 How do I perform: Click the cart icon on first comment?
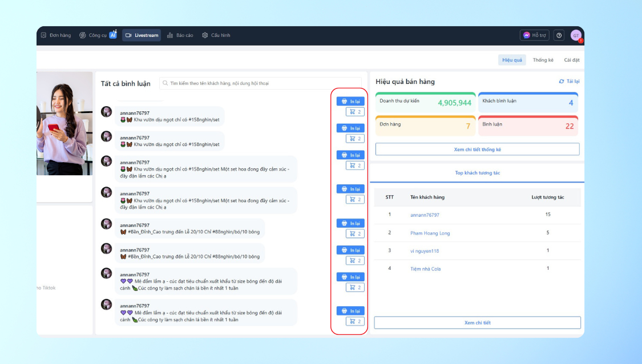[355, 112]
